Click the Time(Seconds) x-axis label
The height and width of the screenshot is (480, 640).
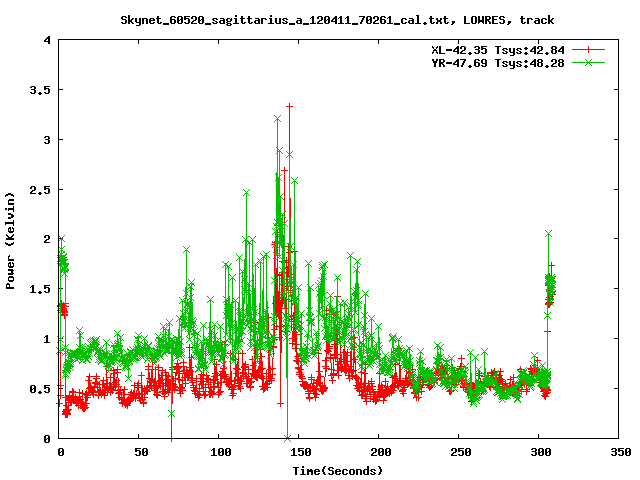click(x=338, y=471)
